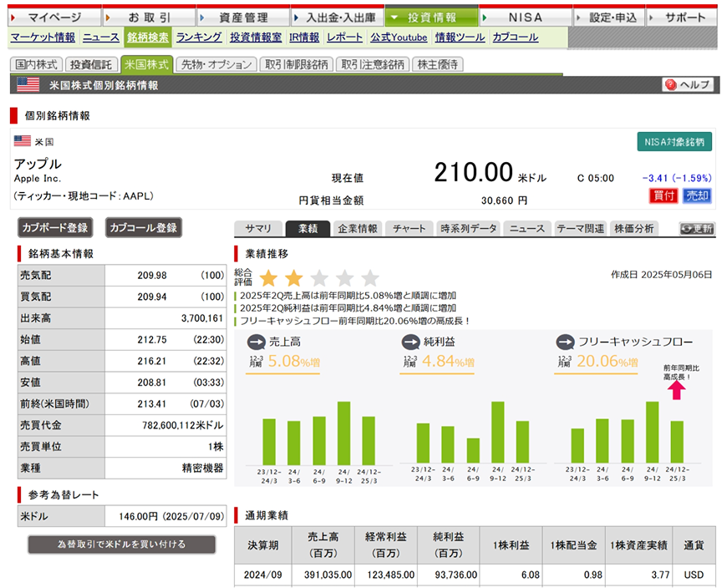Click the first gold rating star

pos(268,278)
